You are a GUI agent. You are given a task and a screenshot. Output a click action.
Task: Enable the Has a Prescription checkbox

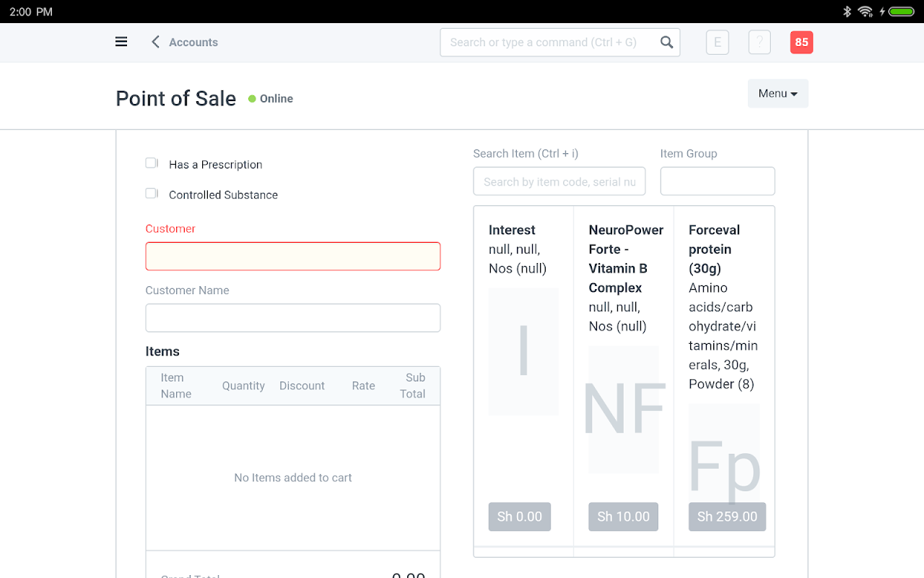152,163
